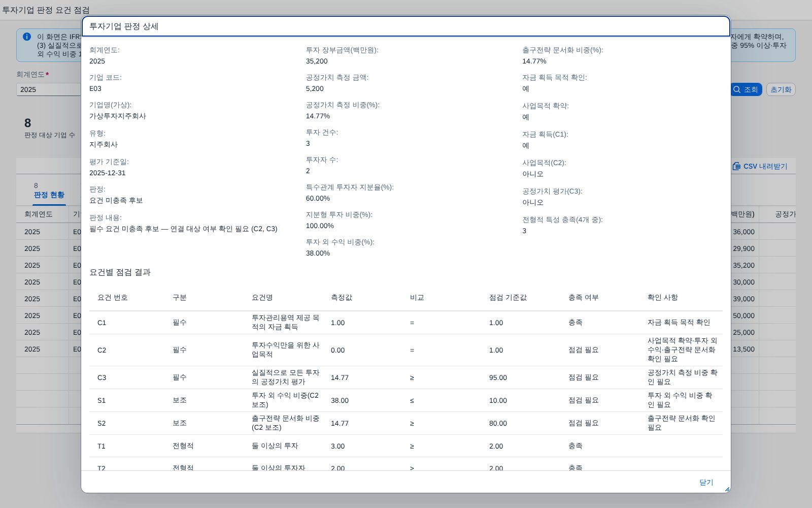Select the T1 requirement number cell

point(101,446)
